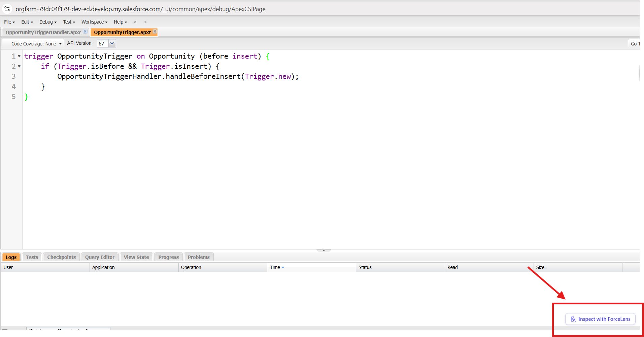Click the Inspect with ForceLens button
The width and height of the screenshot is (644, 337).
pyautogui.click(x=600, y=319)
